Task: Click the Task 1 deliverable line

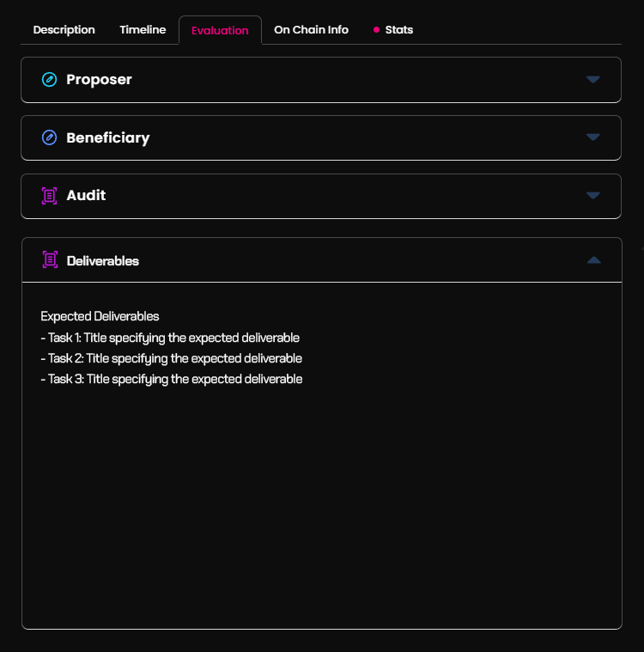Action: pyautogui.click(x=170, y=338)
